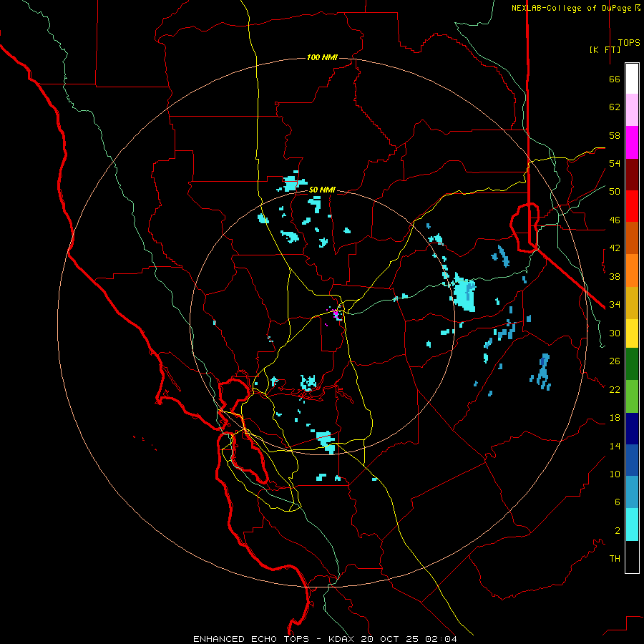
Task: Click the legend value "46"
Action: tap(615, 220)
